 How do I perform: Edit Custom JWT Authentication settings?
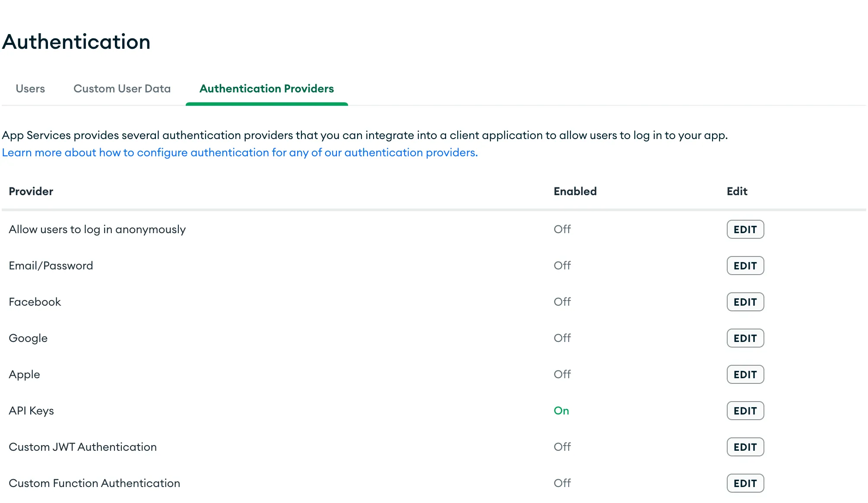pyautogui.click(x=745, y=447)
